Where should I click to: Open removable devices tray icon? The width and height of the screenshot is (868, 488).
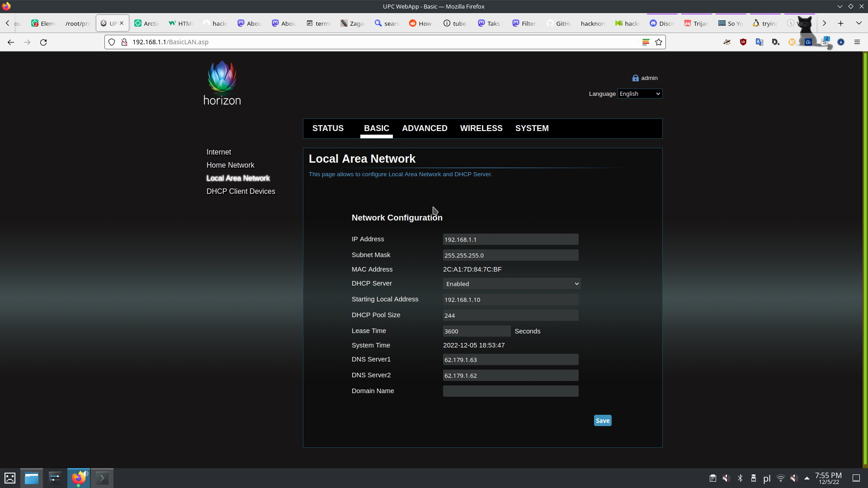754,478
